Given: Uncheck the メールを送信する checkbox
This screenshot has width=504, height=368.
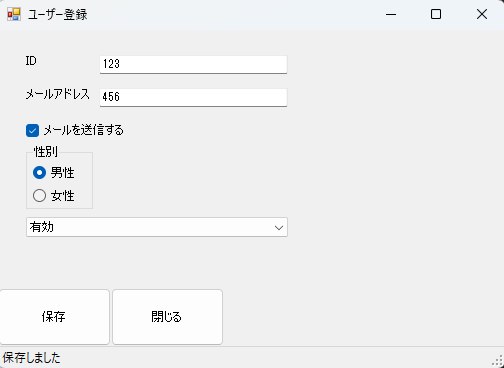Looking at the screenshot, I should click(x=32, y=130).
